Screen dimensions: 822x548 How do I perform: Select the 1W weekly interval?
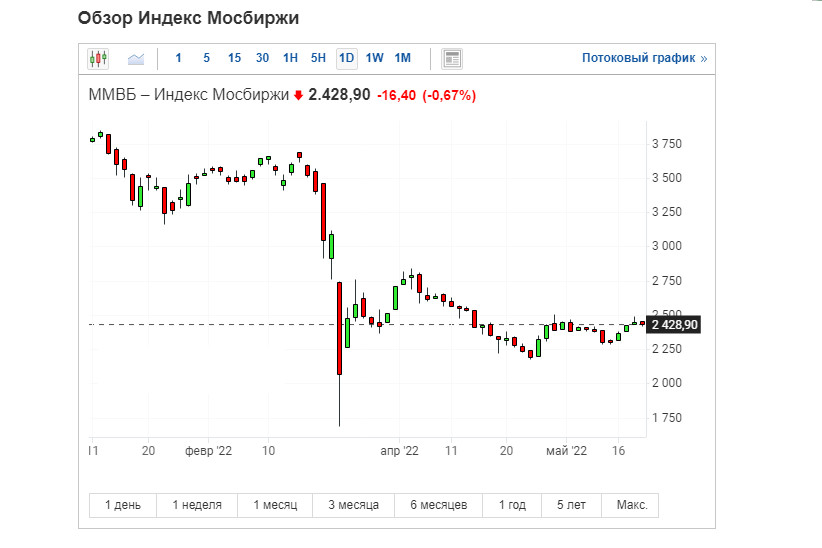(374, 58)
